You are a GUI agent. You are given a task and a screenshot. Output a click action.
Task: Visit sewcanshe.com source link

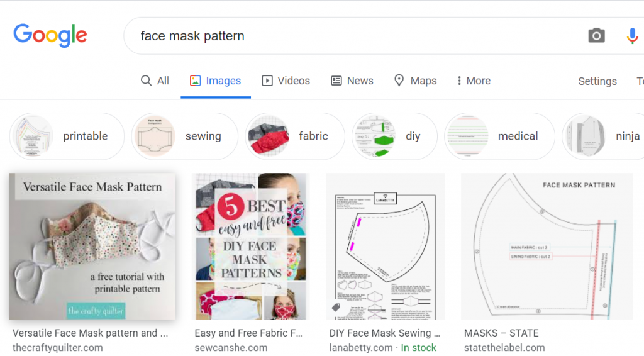(x=231, y=348)
